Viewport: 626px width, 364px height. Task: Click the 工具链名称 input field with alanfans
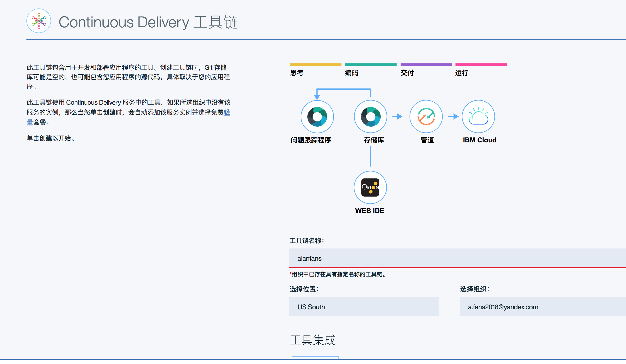tap(457, 258)
